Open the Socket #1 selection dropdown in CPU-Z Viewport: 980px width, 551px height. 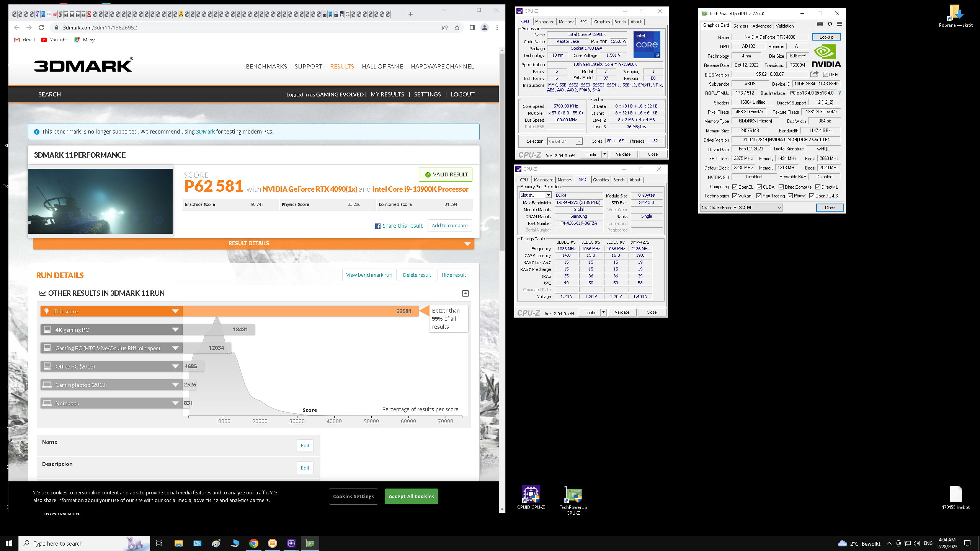tap(565, 142)
